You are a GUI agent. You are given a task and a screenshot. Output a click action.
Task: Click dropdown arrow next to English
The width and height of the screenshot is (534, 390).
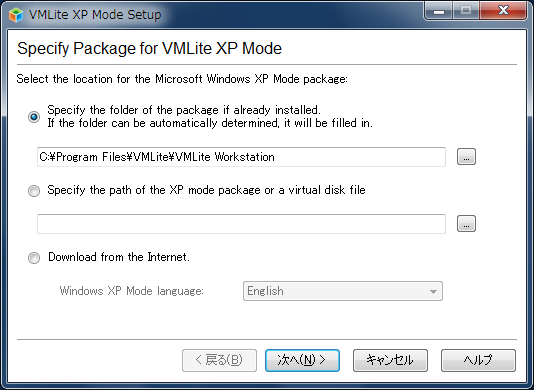[x=433, y=292]
